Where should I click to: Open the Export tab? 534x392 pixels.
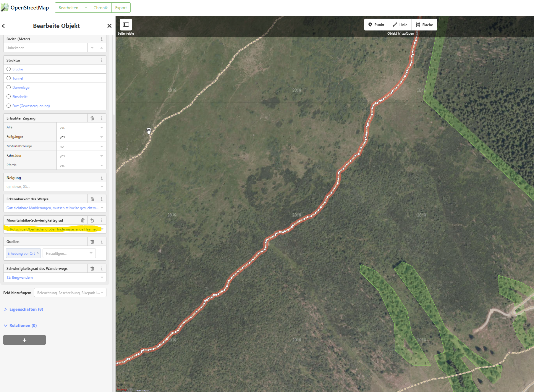point(121,8)
